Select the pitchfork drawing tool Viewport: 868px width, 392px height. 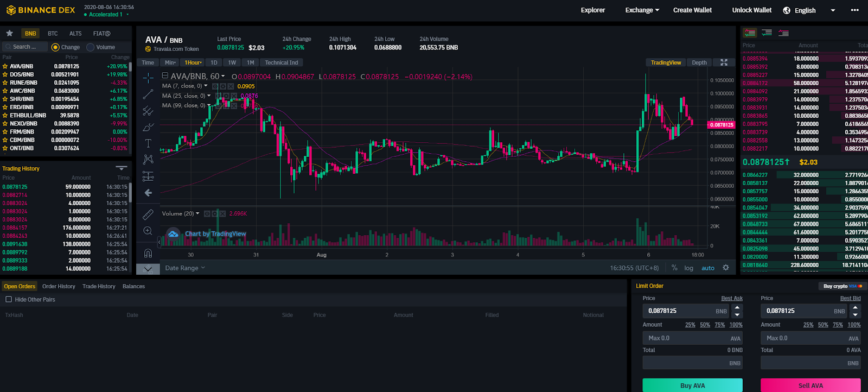(x=148, y=111)
